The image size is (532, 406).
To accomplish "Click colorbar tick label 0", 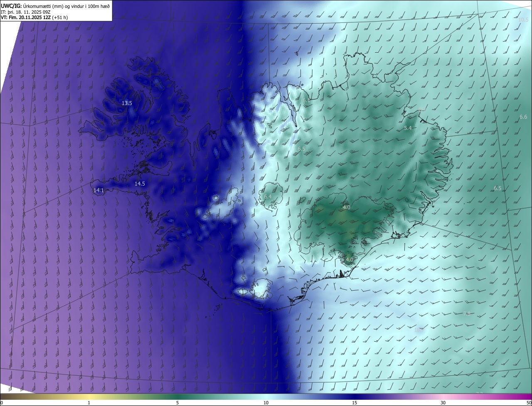I will [x=2, y=403].
